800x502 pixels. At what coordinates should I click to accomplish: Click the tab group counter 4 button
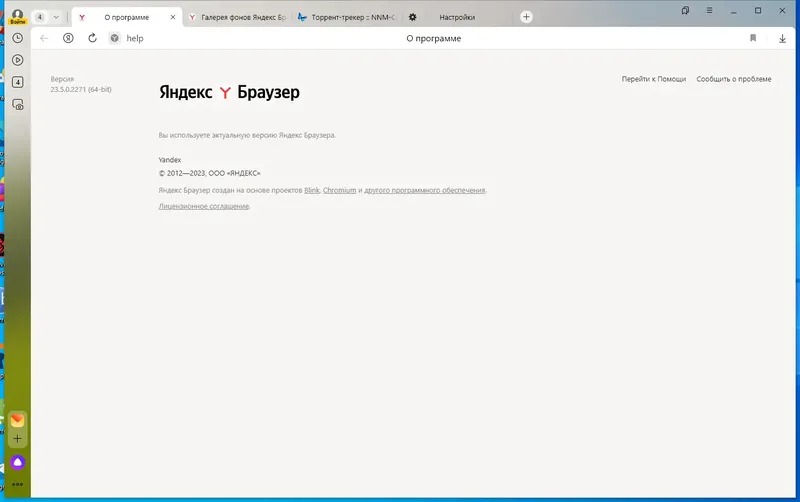[40, 17]
